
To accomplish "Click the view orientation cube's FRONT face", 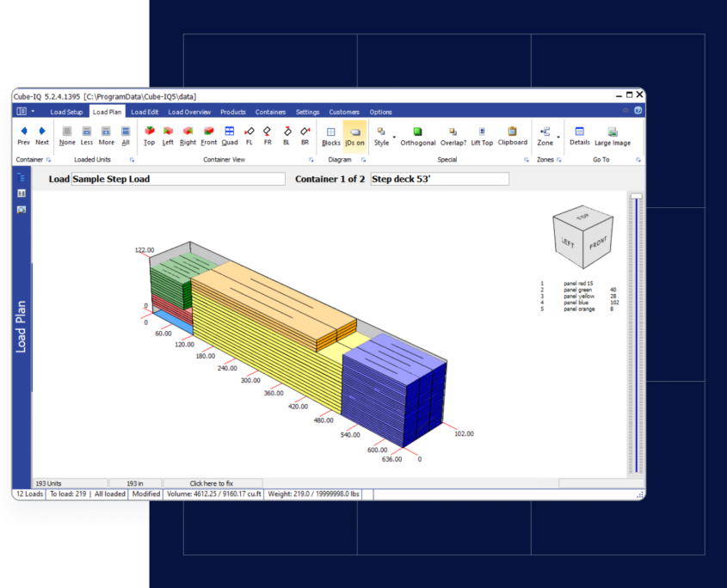I will (598, 242).
